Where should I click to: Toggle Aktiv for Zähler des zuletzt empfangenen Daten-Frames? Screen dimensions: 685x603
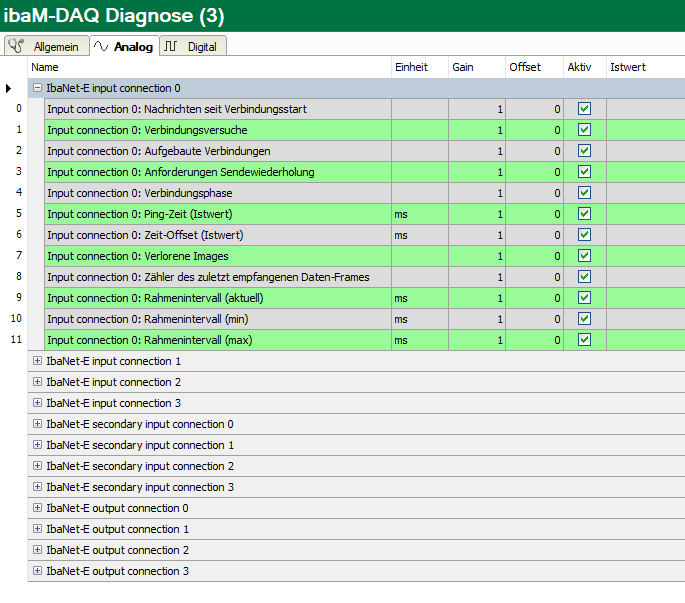pos(585,277)
